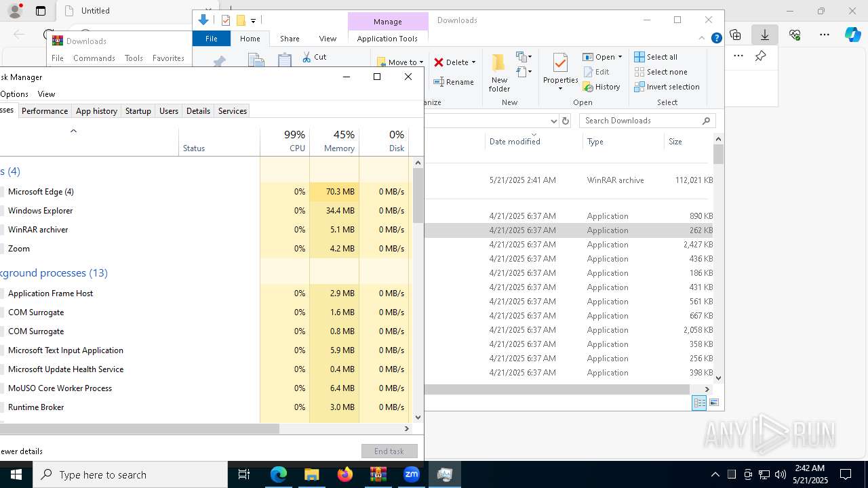This screenshot has height=488, width=868.
Task: Open notification center on taskbar
Action: pyautogui.click(x=846, y=474)
